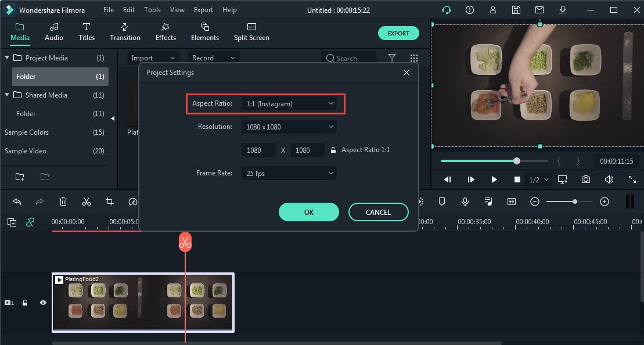
Task: Click the redo arrow in timeline toolbar
Action: (40, 201)
